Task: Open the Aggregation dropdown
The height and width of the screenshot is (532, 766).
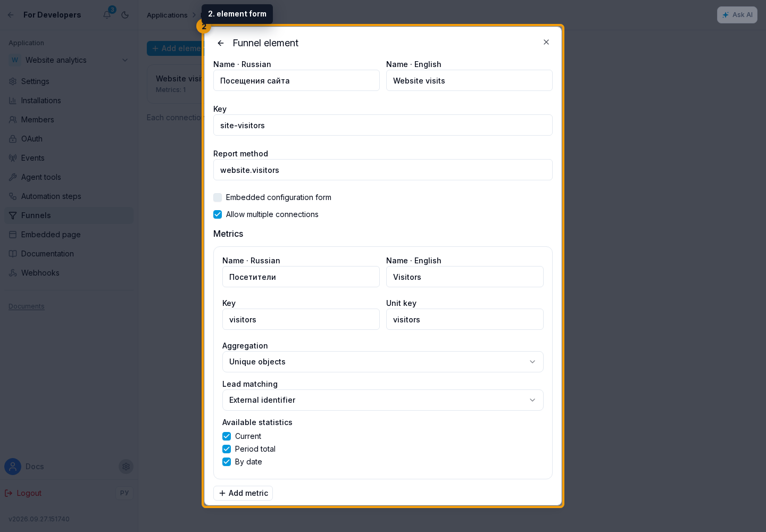Action: [383, 362]
